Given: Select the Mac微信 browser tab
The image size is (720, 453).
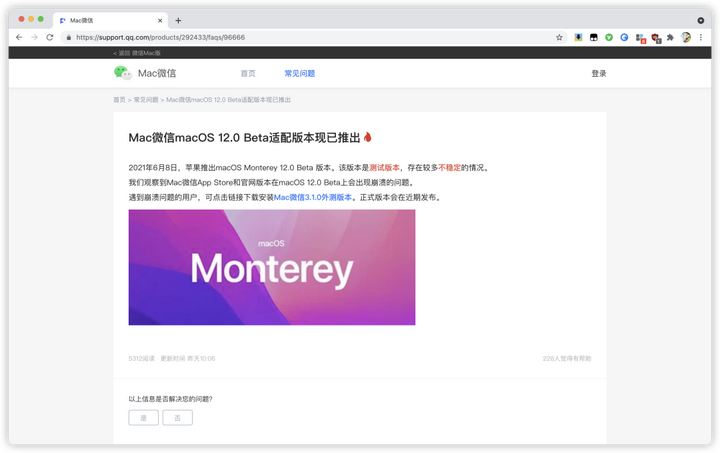Looking at the screenshot, I should 110,20.
